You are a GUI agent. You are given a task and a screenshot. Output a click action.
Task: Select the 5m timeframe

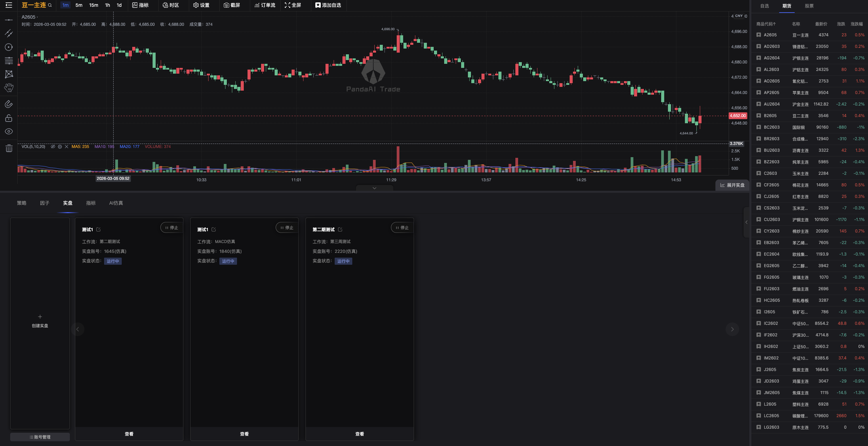(x=79, y=5)
